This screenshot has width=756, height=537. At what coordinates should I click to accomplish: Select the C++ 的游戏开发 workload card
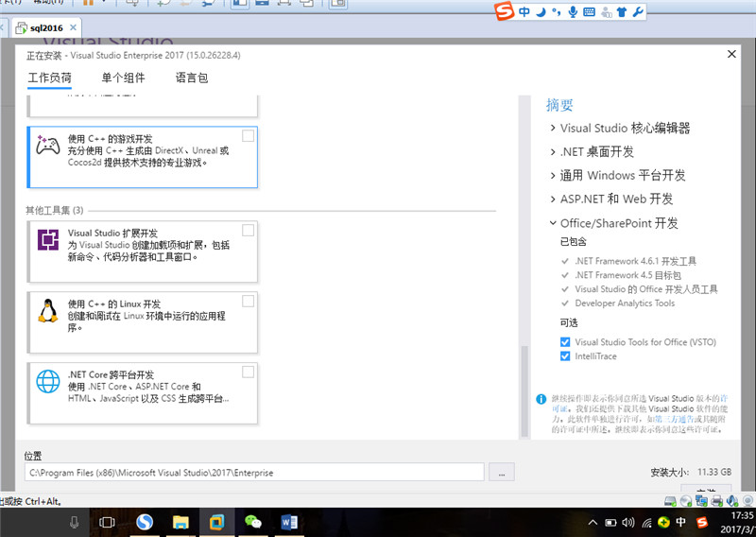pos(143,157)
